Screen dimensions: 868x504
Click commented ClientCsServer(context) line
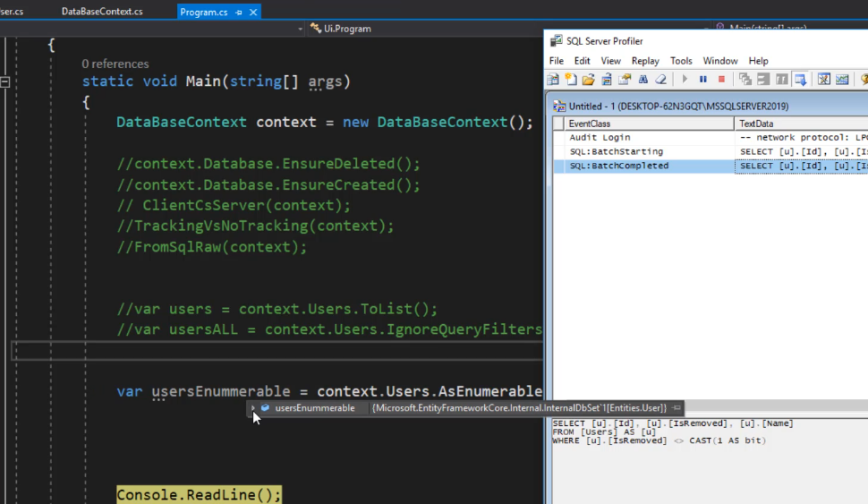click(234, 206)
